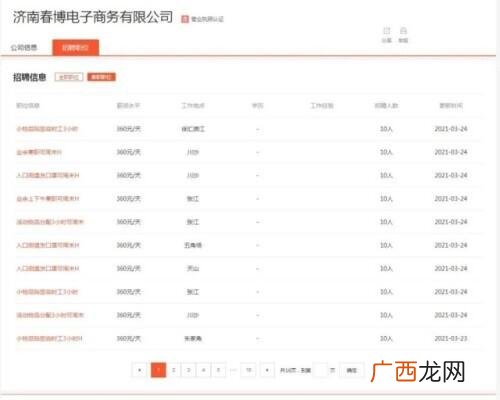Viewport: 500px width, 400px height.
Task: Jump to the last page number after the ellipsis
Action: (x=249, y=370)
